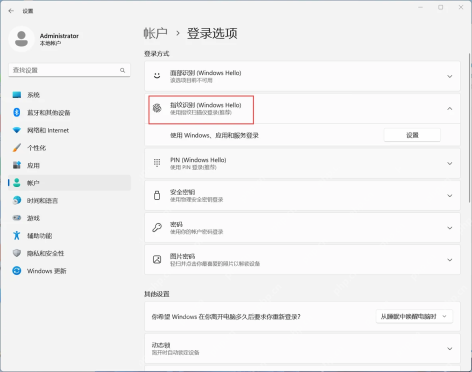Click the password key icon
Screen dimensions: 472x372
(x=157, y=227)
